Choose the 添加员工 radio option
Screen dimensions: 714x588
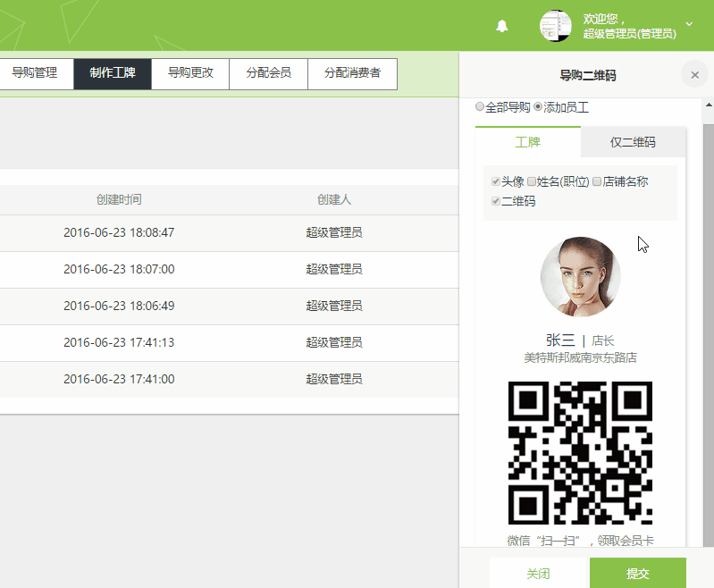(538, 106)
